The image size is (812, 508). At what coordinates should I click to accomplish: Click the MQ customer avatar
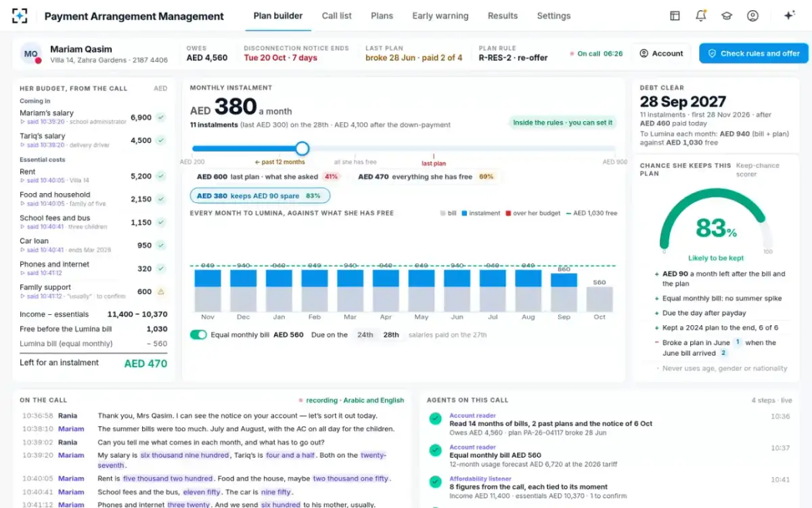[x=31, y=54]
